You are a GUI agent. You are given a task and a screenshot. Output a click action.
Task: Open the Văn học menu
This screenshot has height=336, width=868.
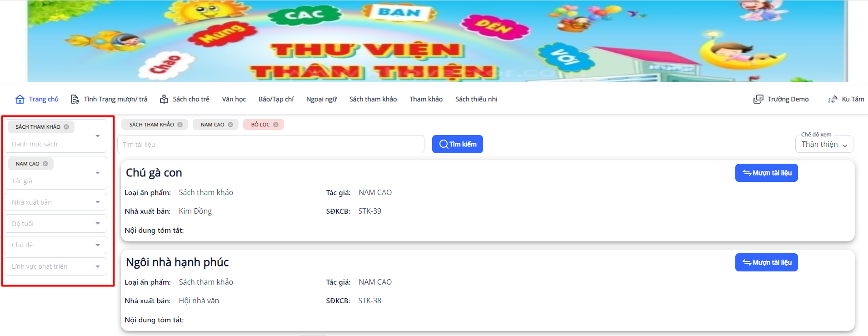[234, 99]
